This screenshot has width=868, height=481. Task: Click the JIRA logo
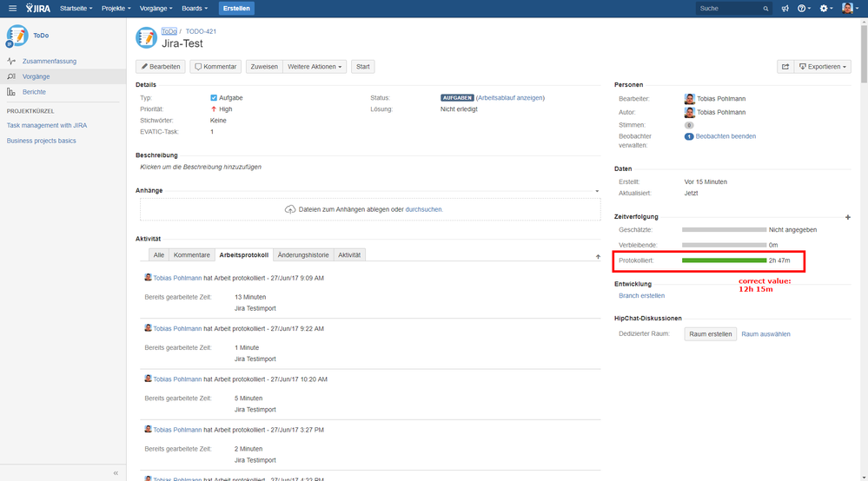(37, 9)
